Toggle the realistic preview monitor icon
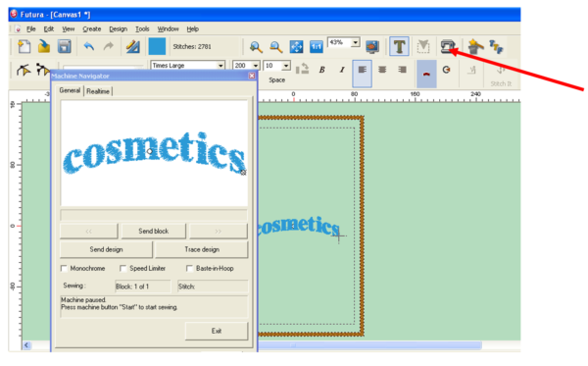 372,47
